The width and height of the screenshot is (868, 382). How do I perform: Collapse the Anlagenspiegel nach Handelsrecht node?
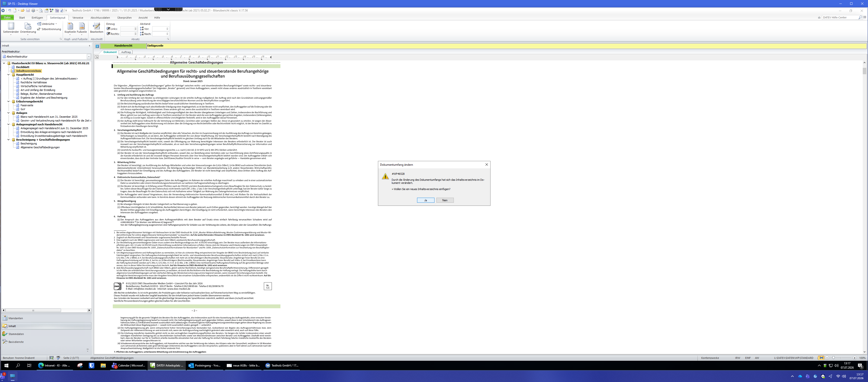point(9,125)
